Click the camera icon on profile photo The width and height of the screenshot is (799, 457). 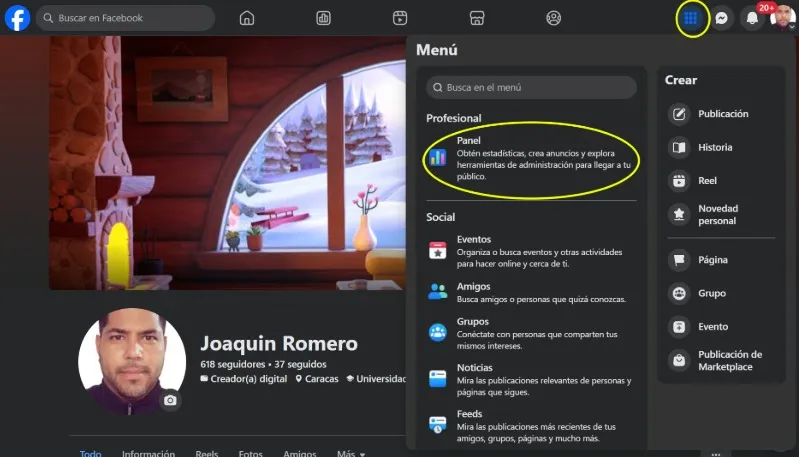(x=171, y=400)
